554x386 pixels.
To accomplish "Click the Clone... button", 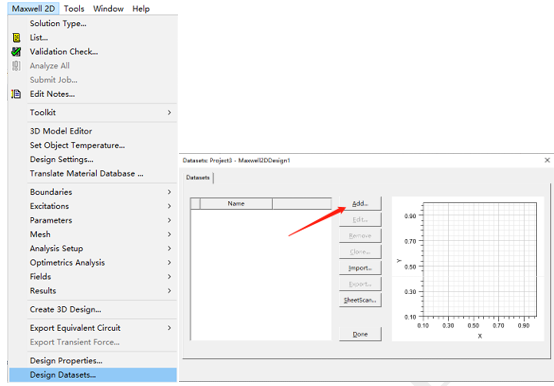I will (360, 252).
